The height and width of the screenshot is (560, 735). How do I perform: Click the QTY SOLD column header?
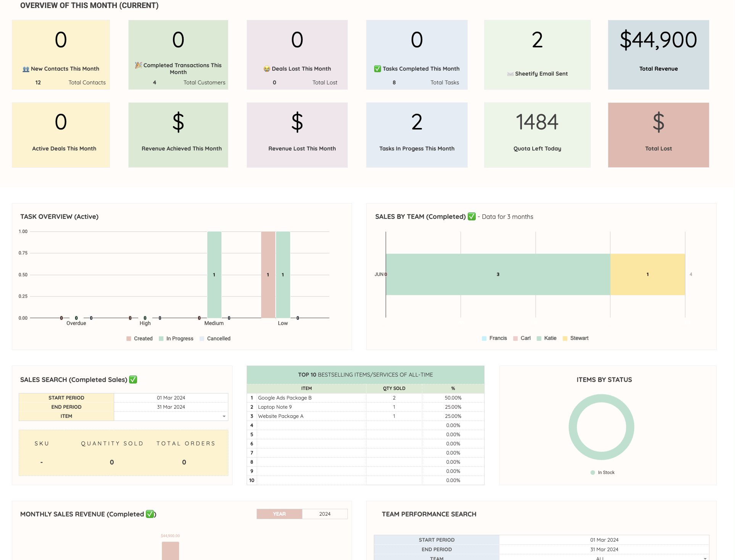pyautogui.click(x=394, y=388)
